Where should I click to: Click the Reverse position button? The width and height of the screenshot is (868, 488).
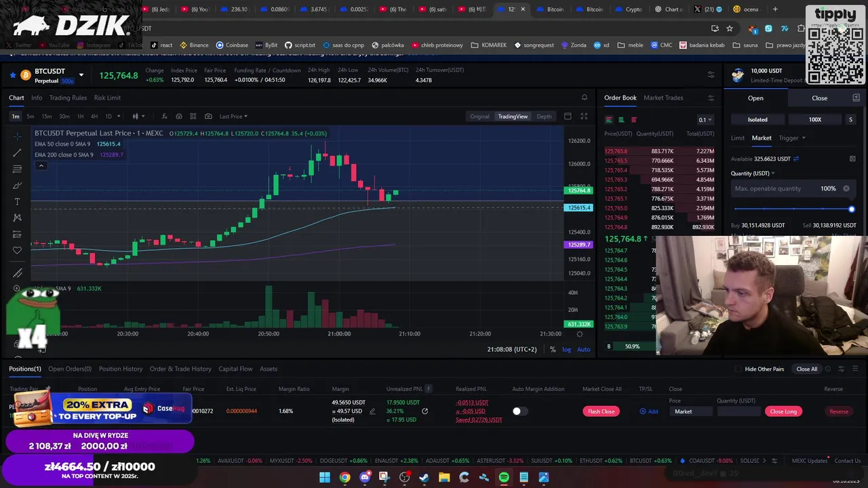click(x=839, y=411)
